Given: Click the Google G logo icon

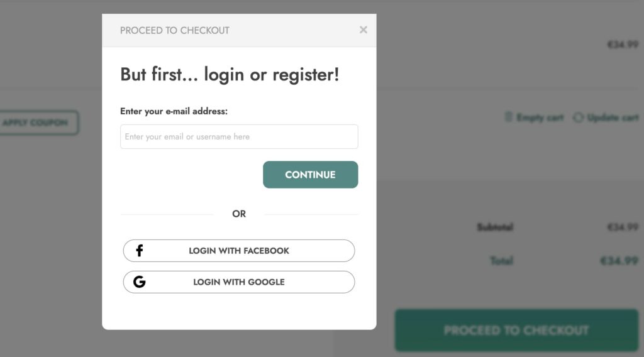Looking at the screenshot, I should point(140,282).
